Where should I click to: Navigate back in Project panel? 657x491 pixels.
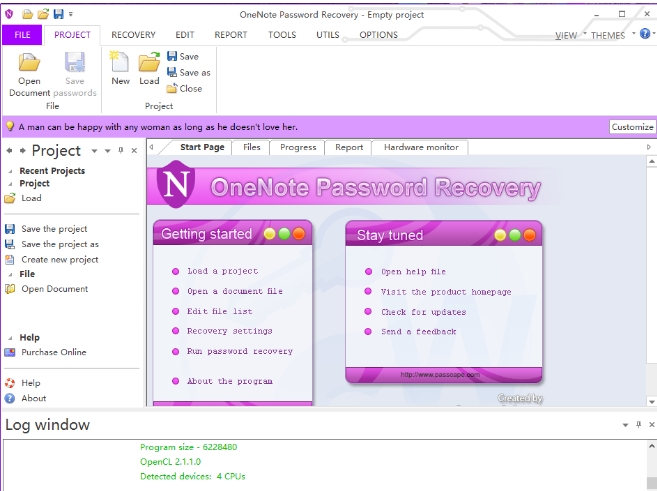[x=9, y=150]
